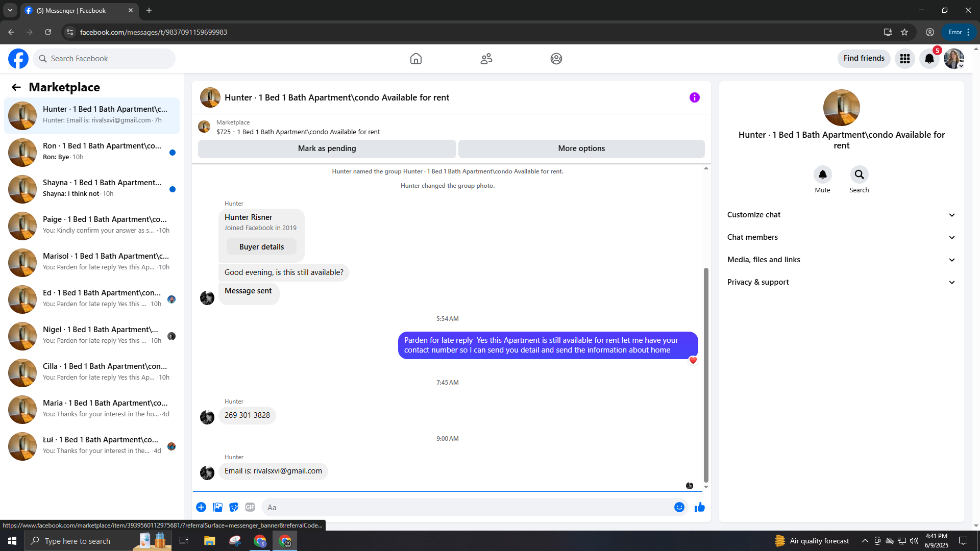The height and width of the screenshot is (551, 980).
Task: Open the Nigel apartment conversation
Action: (92, 336)
